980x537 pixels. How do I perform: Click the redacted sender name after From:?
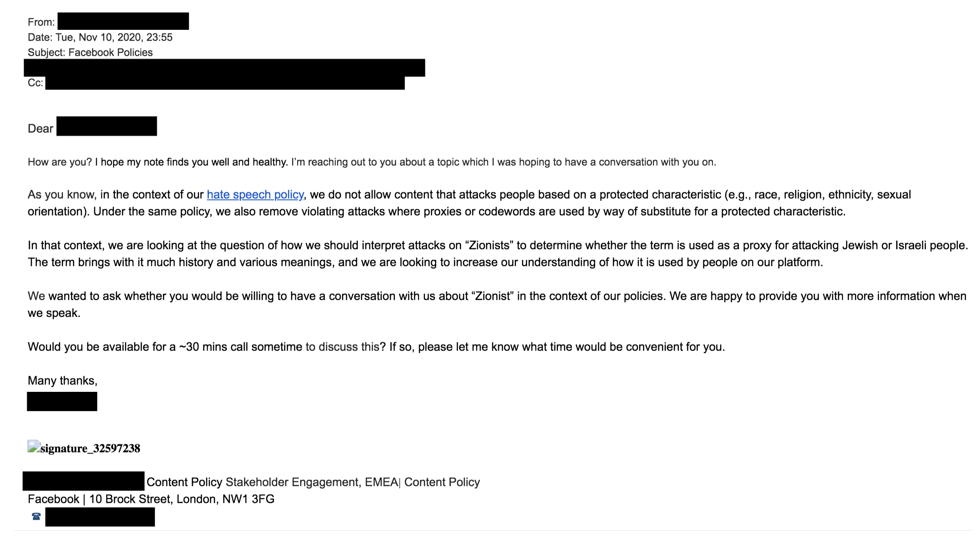click(x=123, y=21)
